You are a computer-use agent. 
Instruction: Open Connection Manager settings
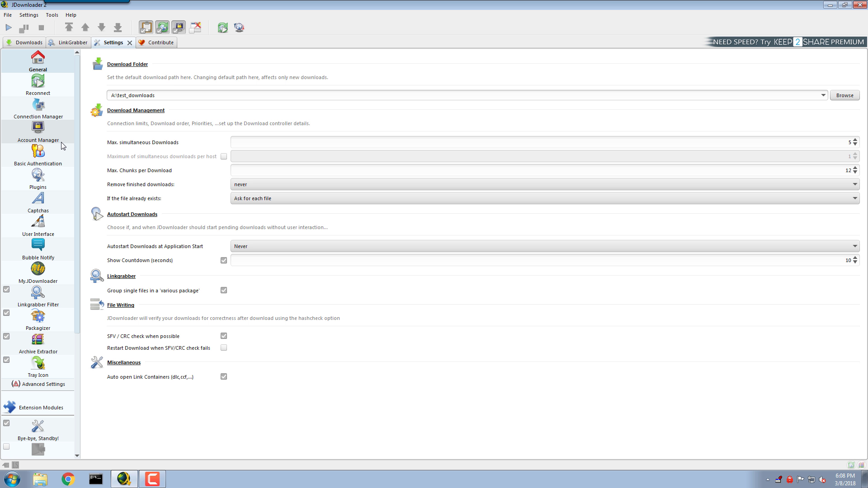tap(38, 108)
